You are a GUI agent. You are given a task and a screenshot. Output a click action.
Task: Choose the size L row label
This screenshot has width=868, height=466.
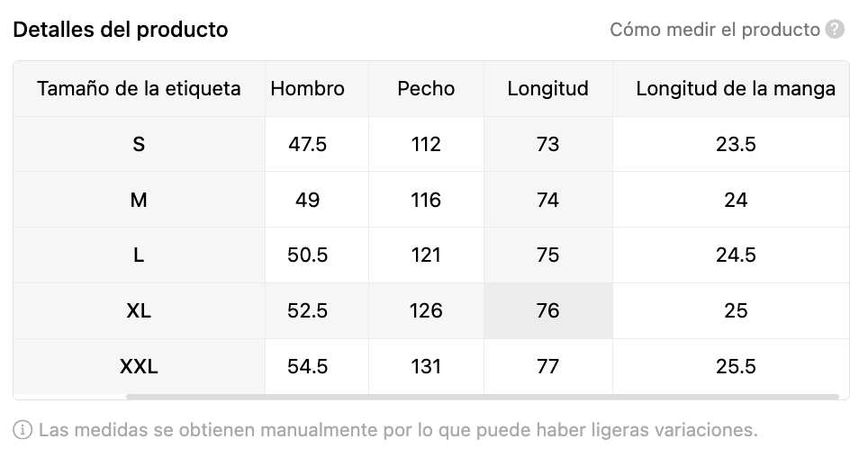(x=139, y=255)
